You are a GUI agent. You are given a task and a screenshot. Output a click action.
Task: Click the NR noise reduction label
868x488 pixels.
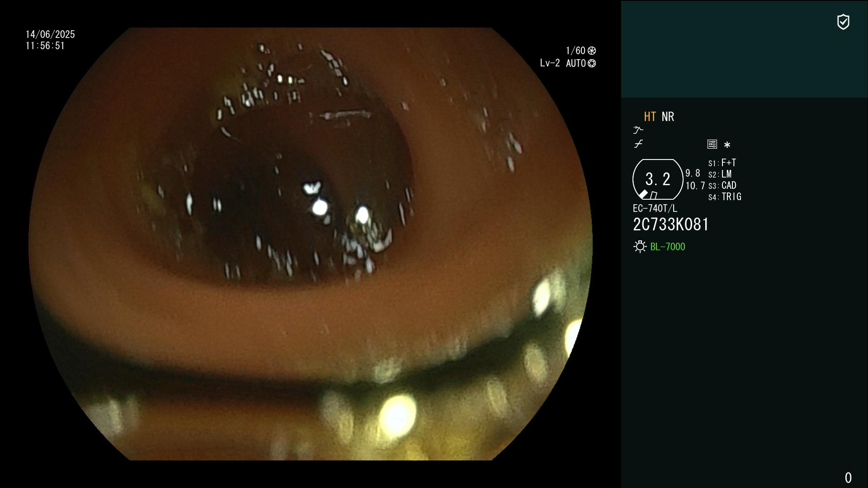point(668,117)
